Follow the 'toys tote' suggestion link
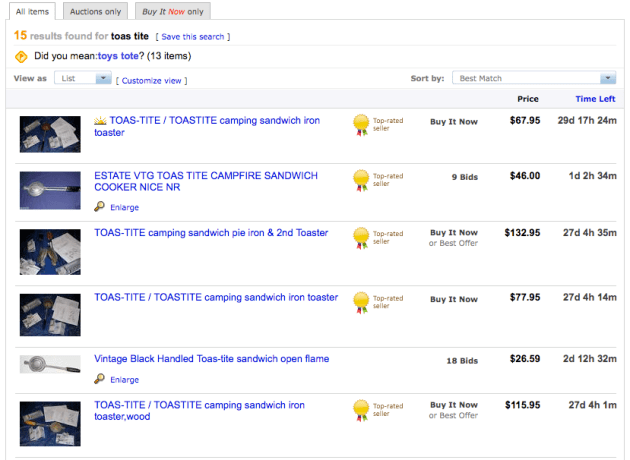 coord(118,56)
